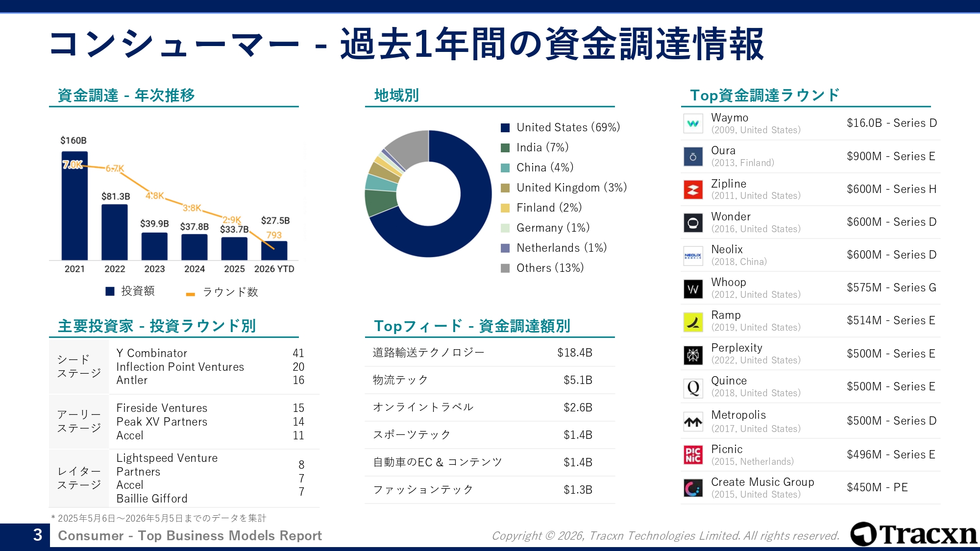
Task: Select Inflection Point Ventures in seed stage
Action: tap(180, 367)
